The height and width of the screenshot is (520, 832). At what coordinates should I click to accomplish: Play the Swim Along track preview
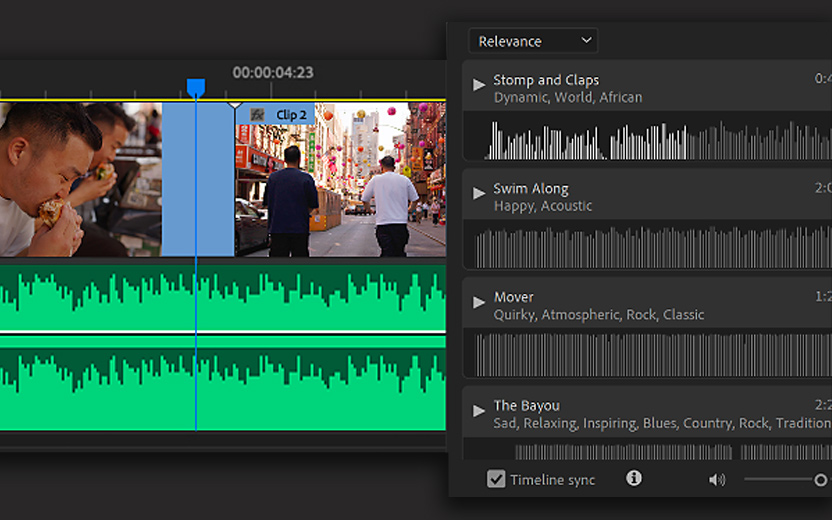pyautogui.click(x=479, y=193)
